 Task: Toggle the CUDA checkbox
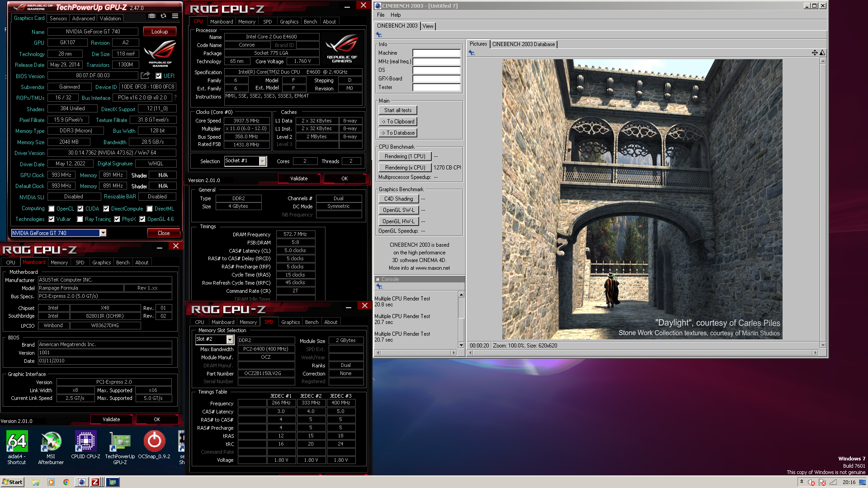(x=80, y=209)
